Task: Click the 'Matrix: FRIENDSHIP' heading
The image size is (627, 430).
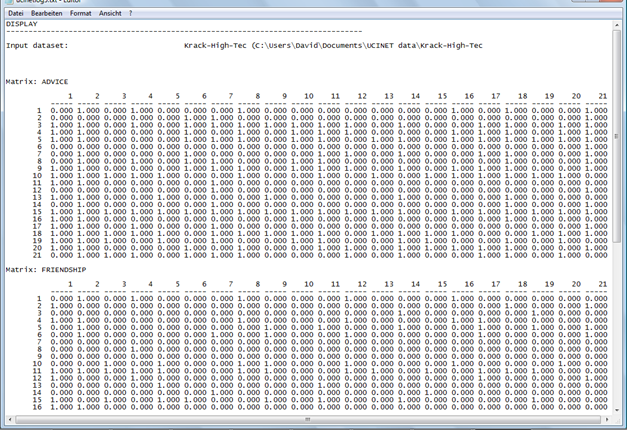Action: point(46,270)
